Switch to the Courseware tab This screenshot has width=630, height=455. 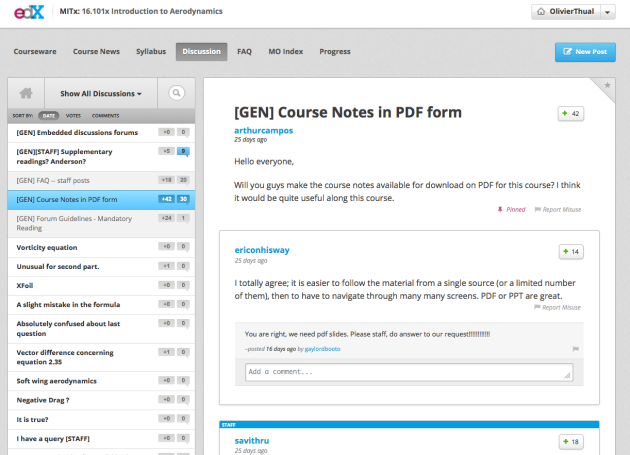33,51
